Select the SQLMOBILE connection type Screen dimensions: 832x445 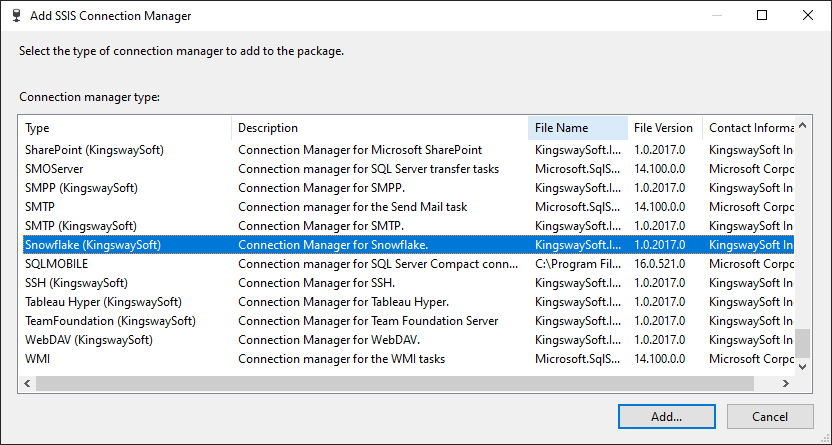pyautogui.click(x=409, y=264)
